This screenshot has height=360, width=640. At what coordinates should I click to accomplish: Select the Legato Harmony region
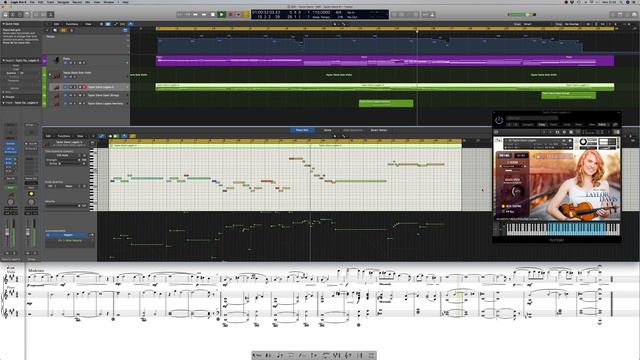[x=386, y=103]
